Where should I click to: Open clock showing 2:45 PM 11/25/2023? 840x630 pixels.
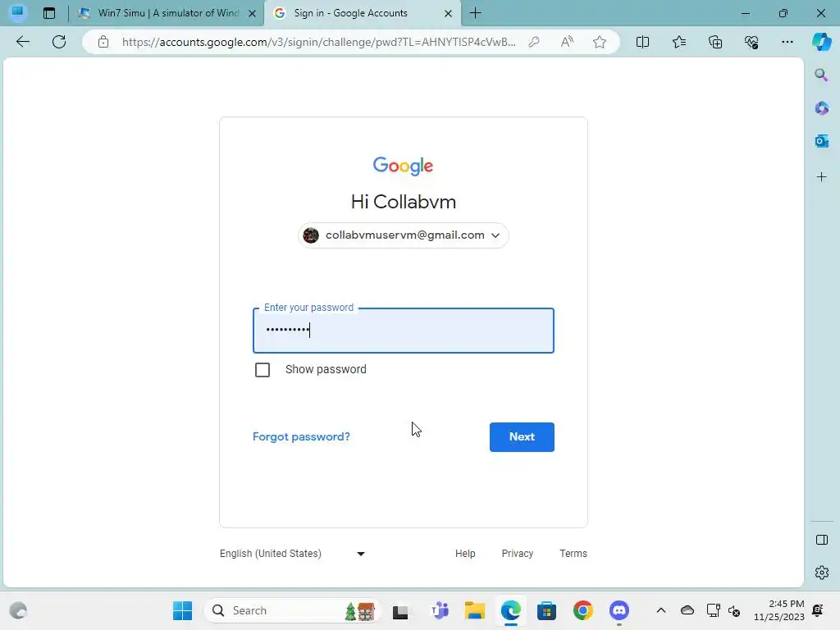point(779,610)
